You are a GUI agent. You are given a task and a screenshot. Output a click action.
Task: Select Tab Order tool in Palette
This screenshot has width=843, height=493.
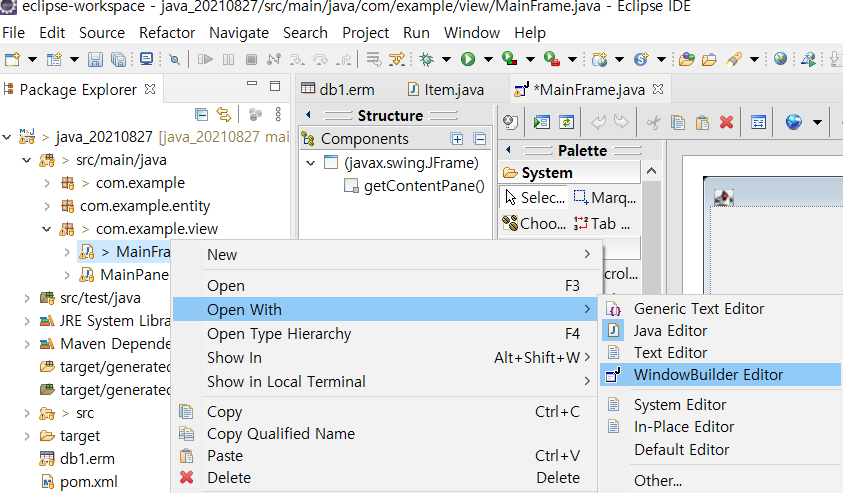click(x=602, y=223)
